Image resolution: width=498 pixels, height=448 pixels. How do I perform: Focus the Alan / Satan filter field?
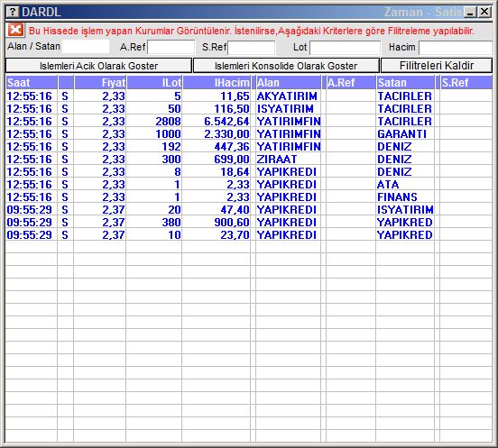pyautogui.click(x=86, y=47)
